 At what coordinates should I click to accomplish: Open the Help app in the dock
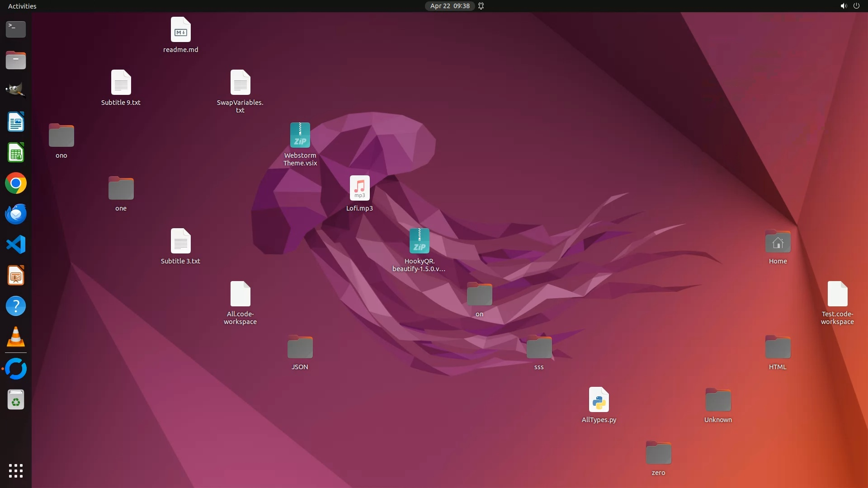point(16,306)
